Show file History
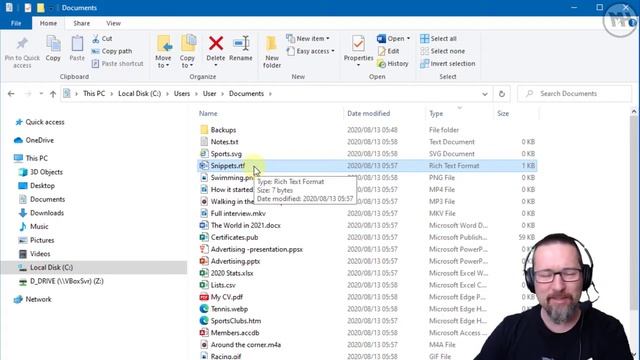640x360 pixels. 393,64
